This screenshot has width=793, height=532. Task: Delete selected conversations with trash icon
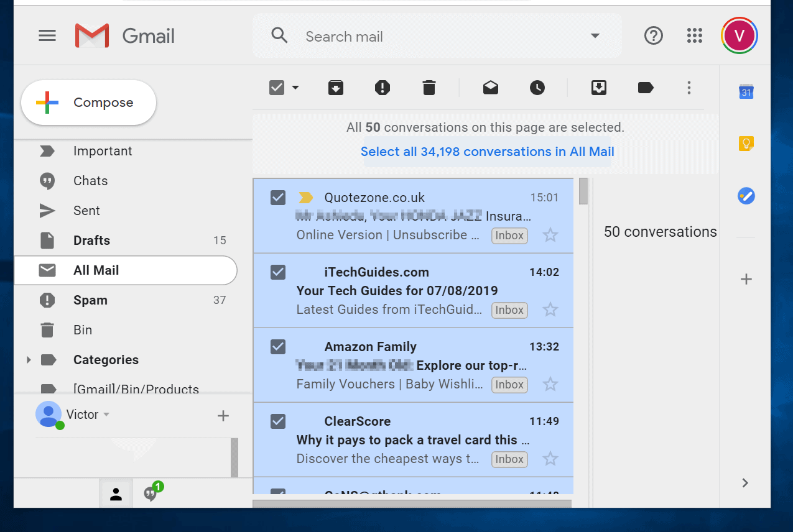(429, 88)
